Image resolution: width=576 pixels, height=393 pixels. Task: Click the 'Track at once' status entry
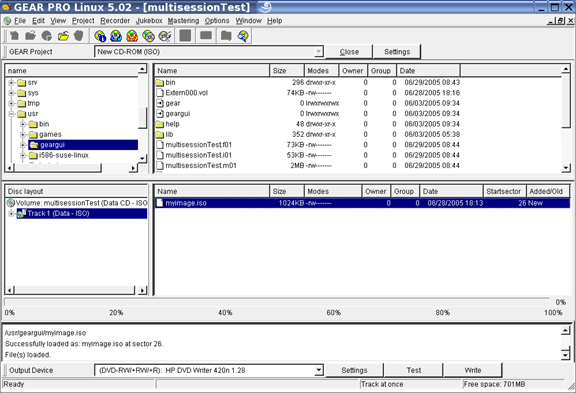[410, 384]
